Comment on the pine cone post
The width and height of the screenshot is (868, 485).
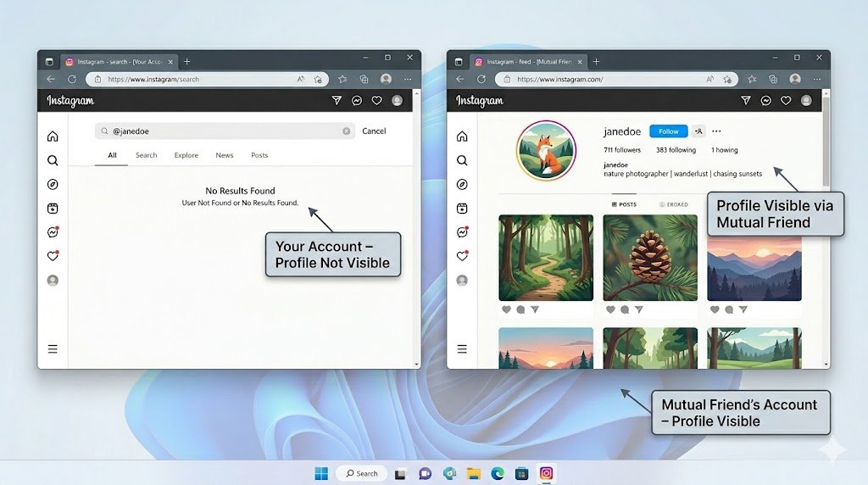(x=625, y=309)
